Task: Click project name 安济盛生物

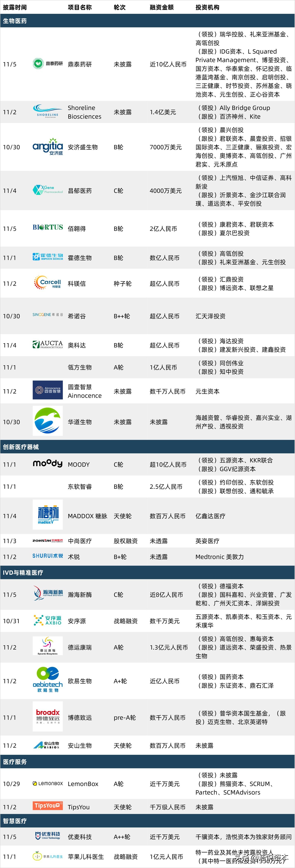Action: coord(83,147)
